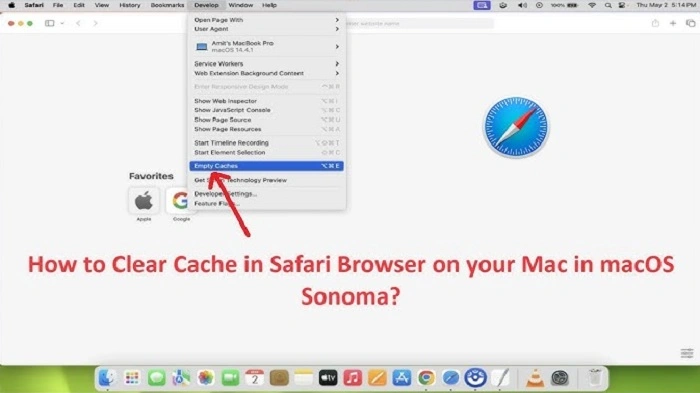Click the battery status indicator

coord(564,5)
